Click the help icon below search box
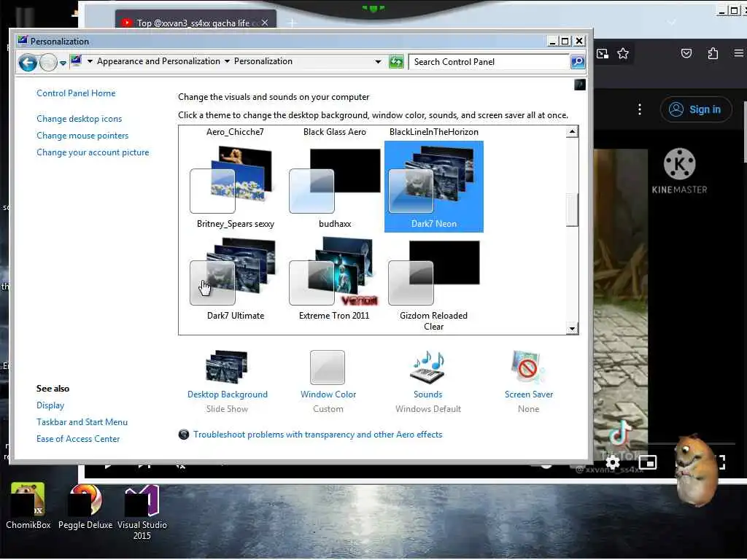The width and height of the screenshot is (747, 560). coord(580,85)
